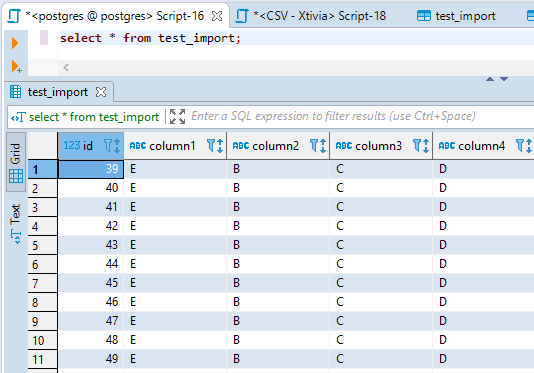Click the id cell with value 39
Viewport: 534px width, 373px height.
(91, 169)
